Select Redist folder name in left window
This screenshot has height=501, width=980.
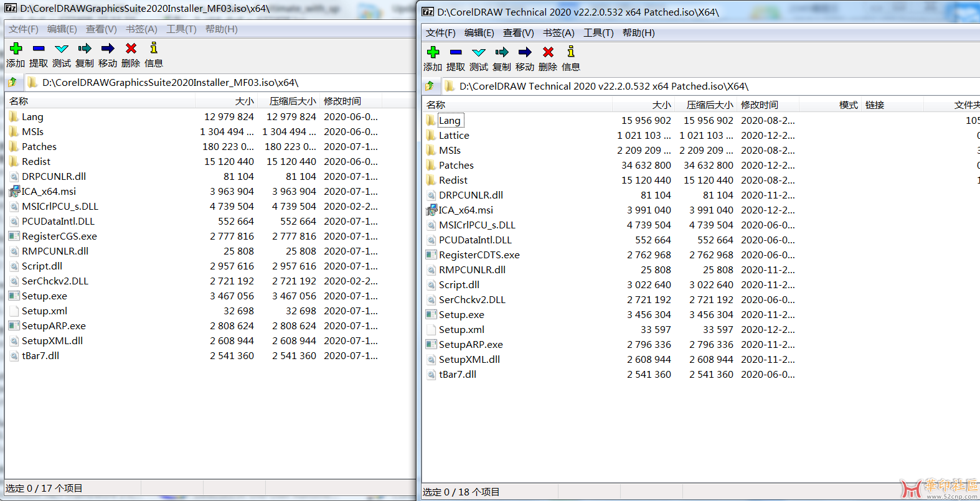[36, 161]
